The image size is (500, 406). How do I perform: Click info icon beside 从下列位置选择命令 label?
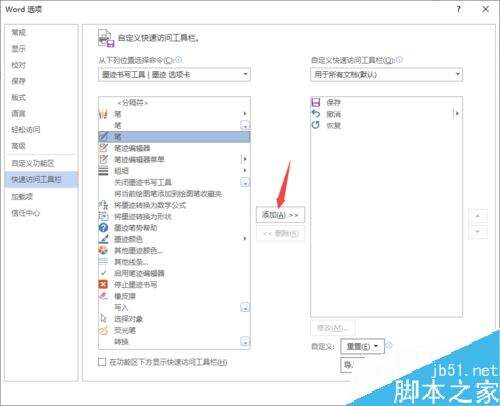coord(179,60)
